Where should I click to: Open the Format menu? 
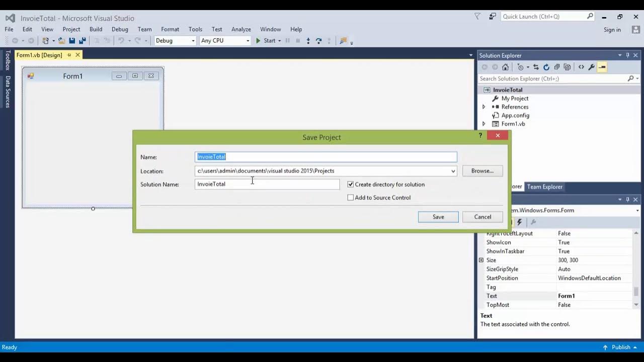point(170,29)
